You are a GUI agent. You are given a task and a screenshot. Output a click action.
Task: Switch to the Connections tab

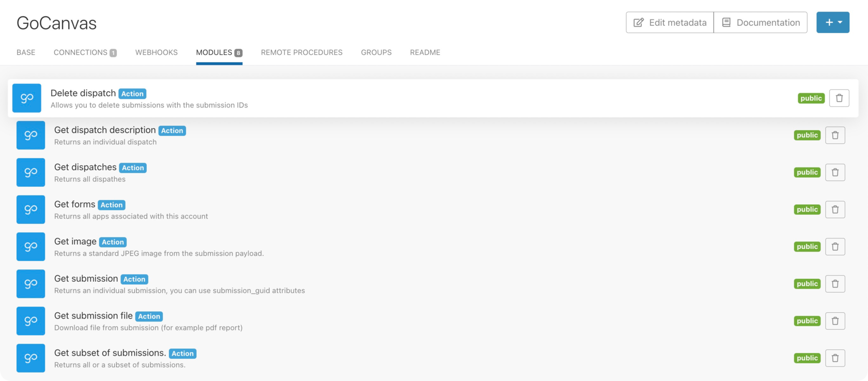tap(85, 52)
